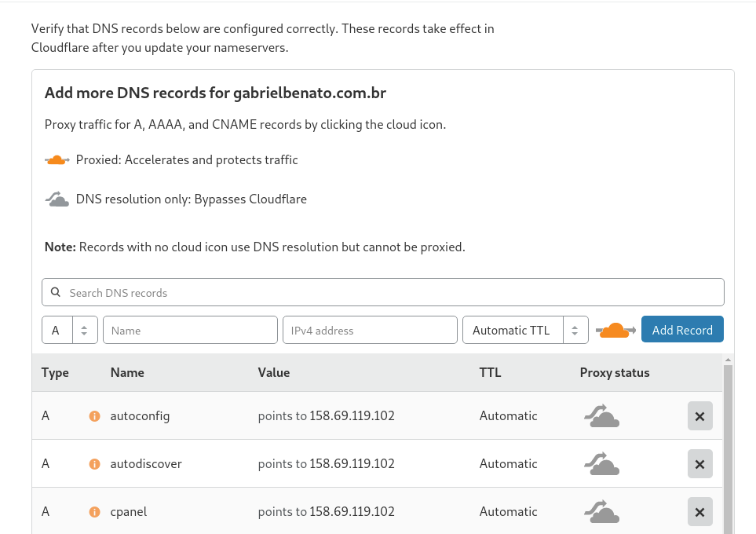Click the orange Proxied legend cloud icon
Image resolution: width=756 pixels, height=534 pixels.
tap(57, 159)
